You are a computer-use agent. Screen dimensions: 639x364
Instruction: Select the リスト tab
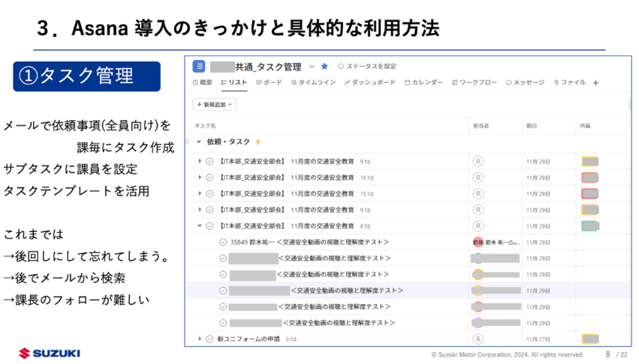pyautogui.click(x=234, y=83)
